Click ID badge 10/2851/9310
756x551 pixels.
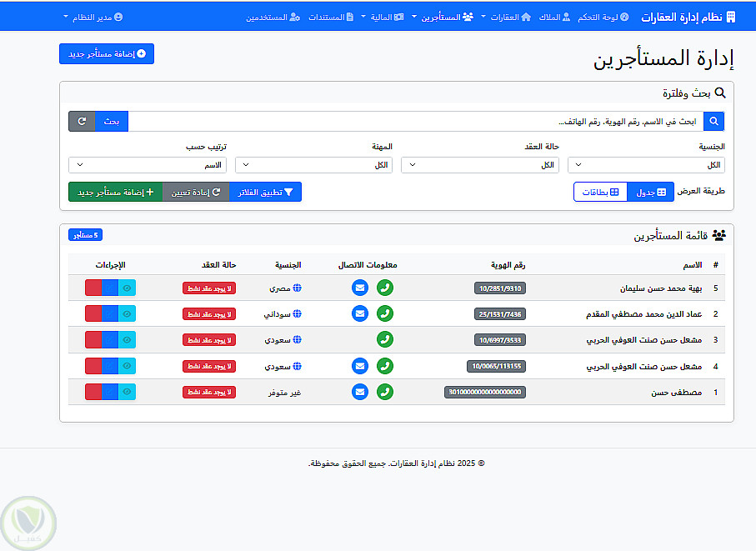(x=500, y=288)
